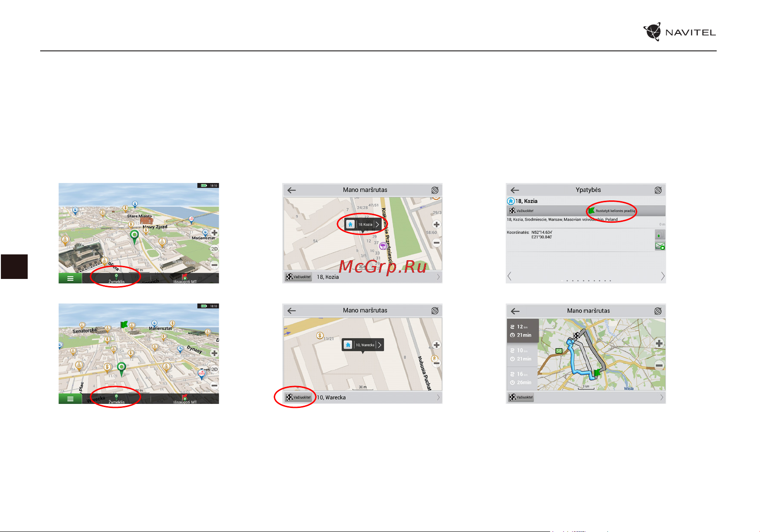The image size is (760, 532).
Task: Expand the 10, Warecka bottom row chevron
Action: tap(438, 398)
